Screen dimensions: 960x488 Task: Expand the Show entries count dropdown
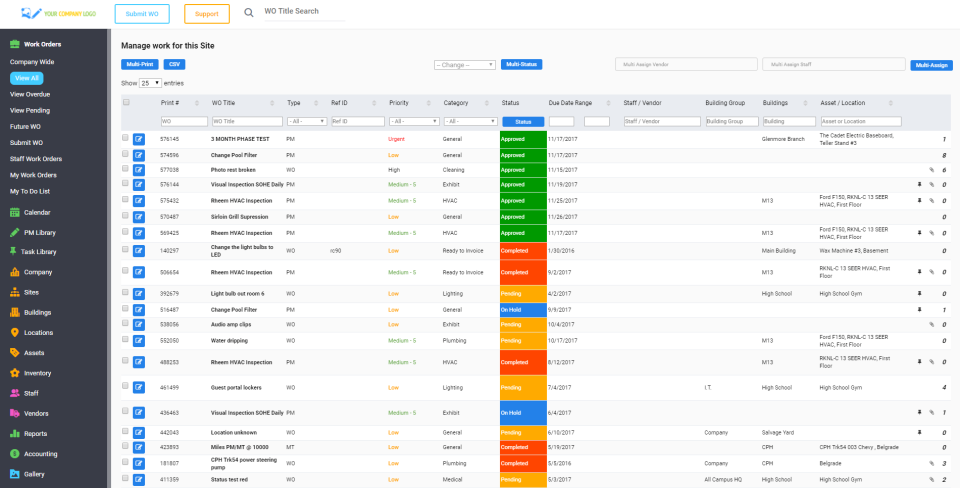coord(151,83)
